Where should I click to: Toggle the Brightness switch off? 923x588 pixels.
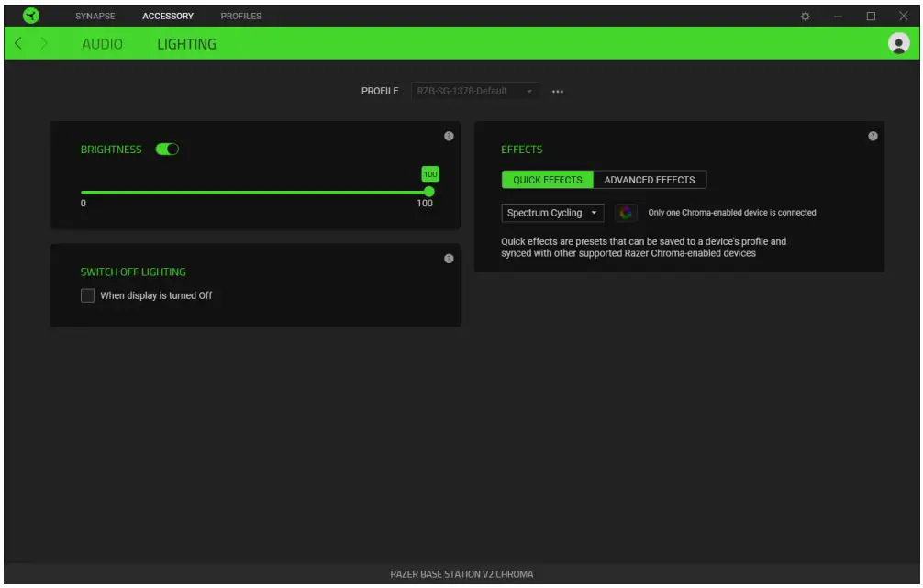tap(166, 147)
